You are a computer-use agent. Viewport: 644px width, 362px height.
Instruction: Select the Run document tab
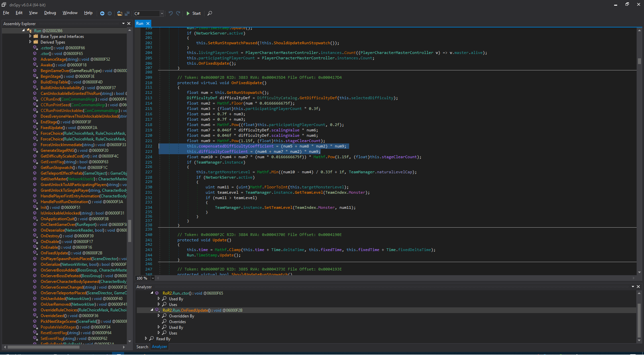[140, 23]
